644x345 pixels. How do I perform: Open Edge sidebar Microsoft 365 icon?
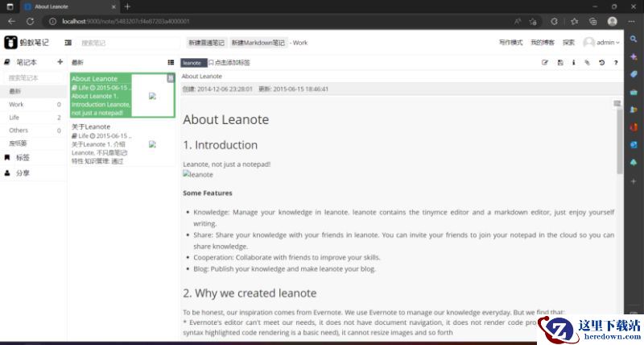tap(634, 127)
